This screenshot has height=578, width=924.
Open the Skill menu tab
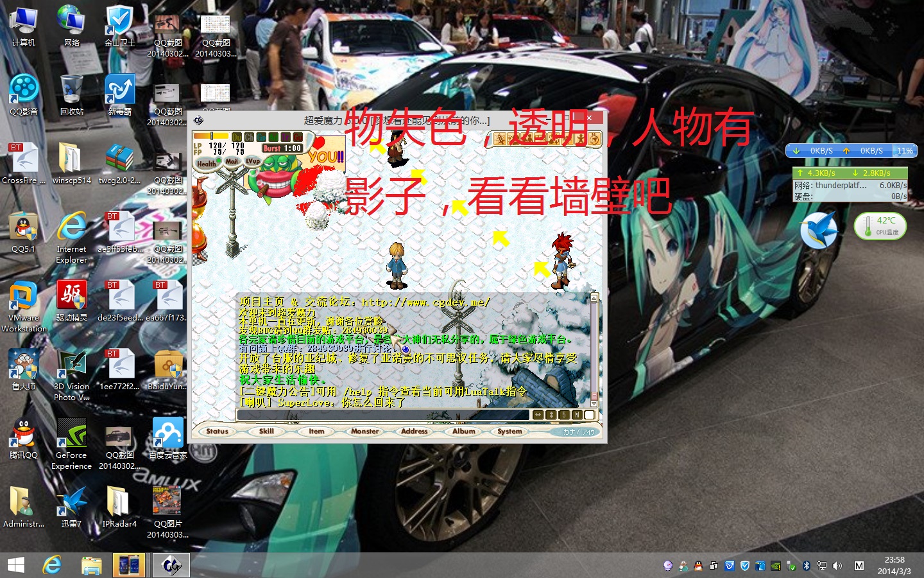coord(266,432)
